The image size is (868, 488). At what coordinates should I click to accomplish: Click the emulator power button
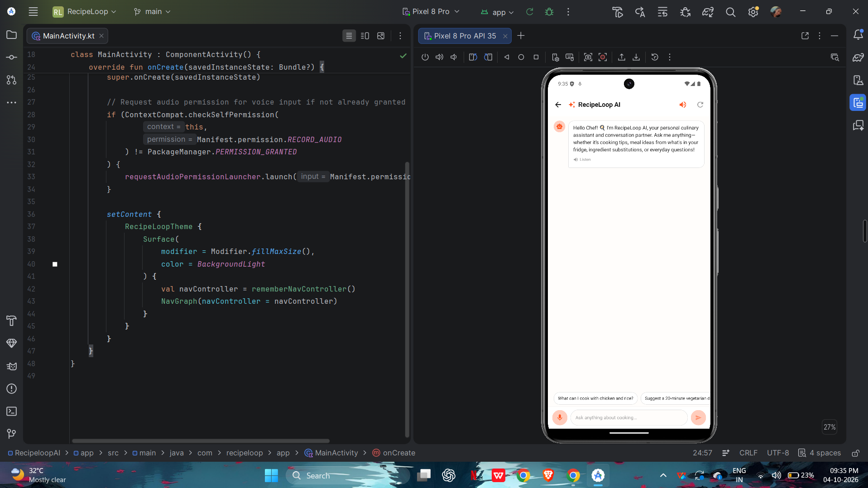click(425, 57)
